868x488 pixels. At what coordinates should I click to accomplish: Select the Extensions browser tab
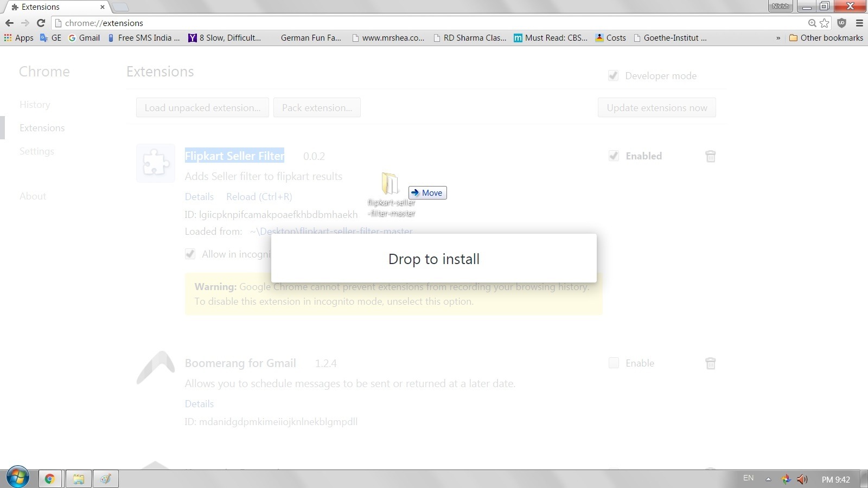click(x=57, y=7)
